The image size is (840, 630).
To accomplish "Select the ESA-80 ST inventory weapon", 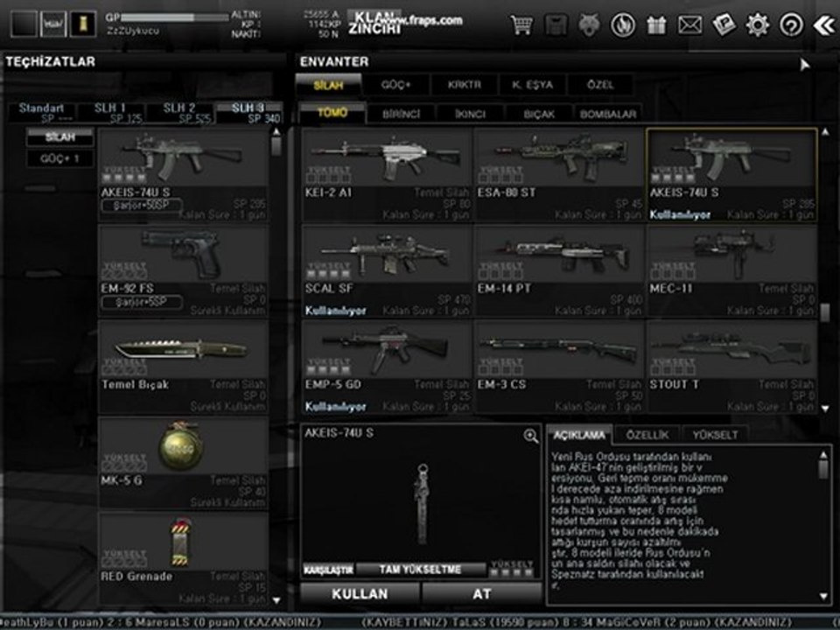I will 559,174.
